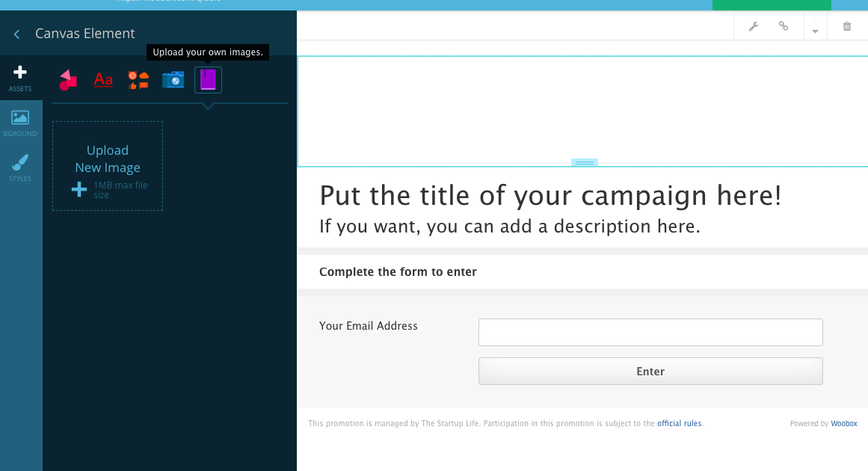Delete the element with the trash icon
Viewport: 868px width, 471px height.
click(x=847, y=26)
